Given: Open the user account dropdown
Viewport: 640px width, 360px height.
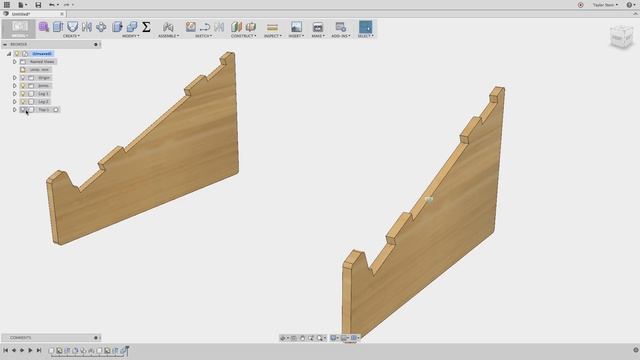Looking at the screenshot, I should (x=606, y=5).
